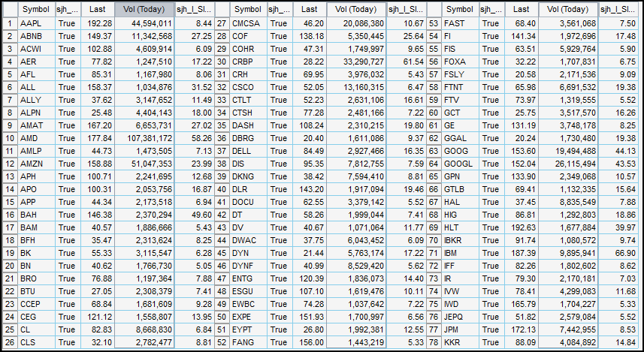The height and width of the screenshot is (352, 644).
Task: Select the DKNG symbol cell
Action: [248, 176]
